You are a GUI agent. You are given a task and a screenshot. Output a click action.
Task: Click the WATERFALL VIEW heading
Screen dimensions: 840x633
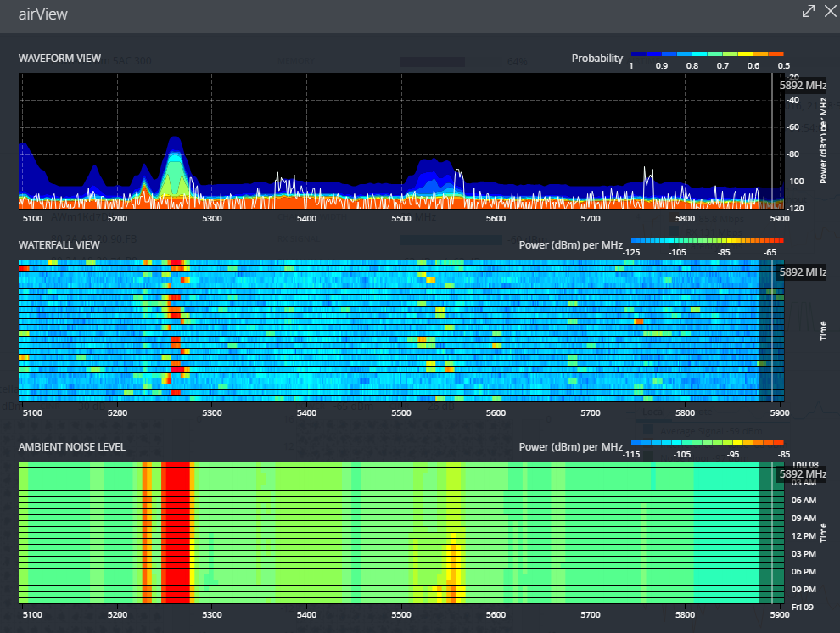pyautogui.click(x=59, y=244)
